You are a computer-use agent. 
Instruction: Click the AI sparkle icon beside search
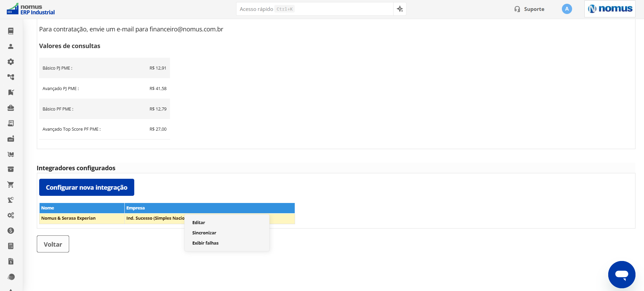[400, 9]
